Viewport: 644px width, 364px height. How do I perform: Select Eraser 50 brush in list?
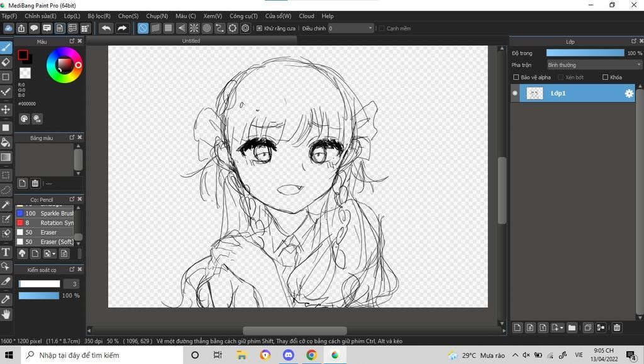pos(45,232)
